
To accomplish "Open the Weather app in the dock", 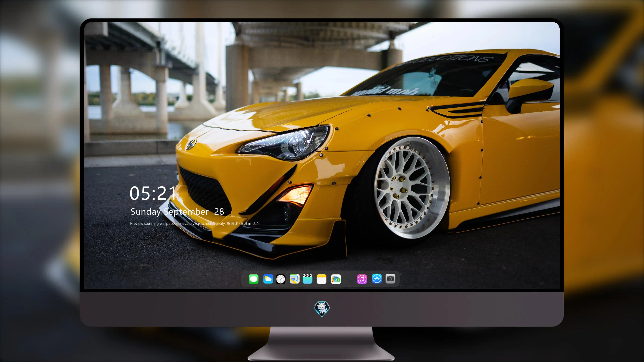I will (x=268, y=279).
